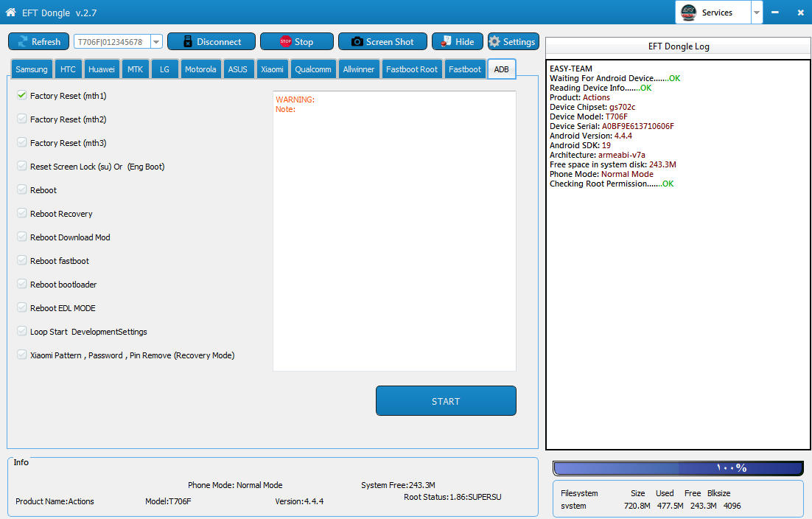Click the Settings button label

pos(519,42)
